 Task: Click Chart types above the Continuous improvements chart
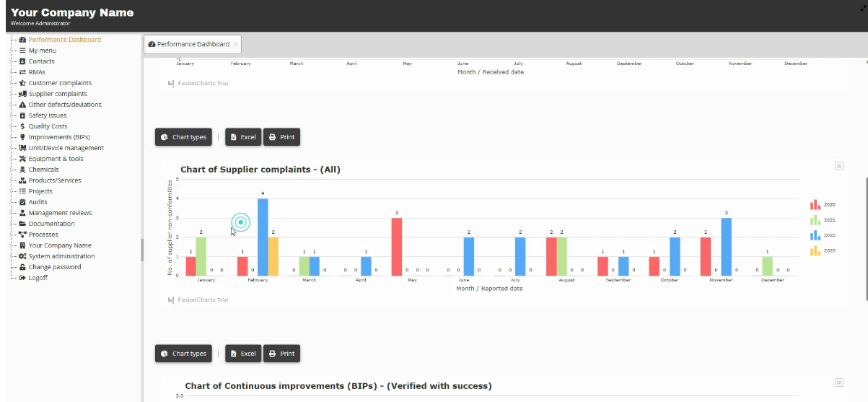183,354
